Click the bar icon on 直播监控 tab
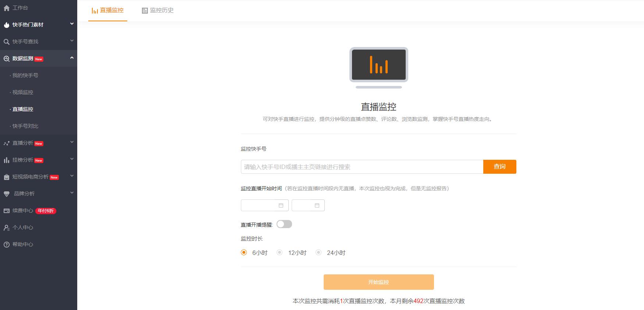The image size is (644, 310). pyautogui.click(x=95, y=11)
